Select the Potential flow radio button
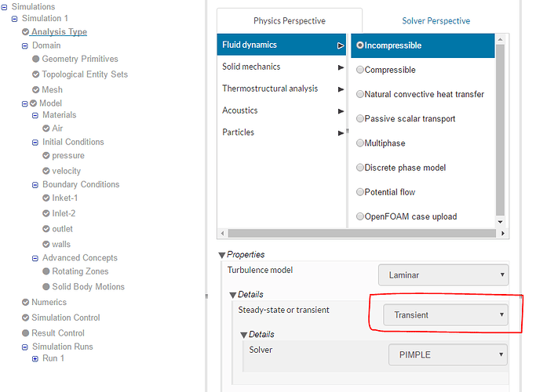Image resolution: width=536 pixels, height=392 pixels. (360, 192)
